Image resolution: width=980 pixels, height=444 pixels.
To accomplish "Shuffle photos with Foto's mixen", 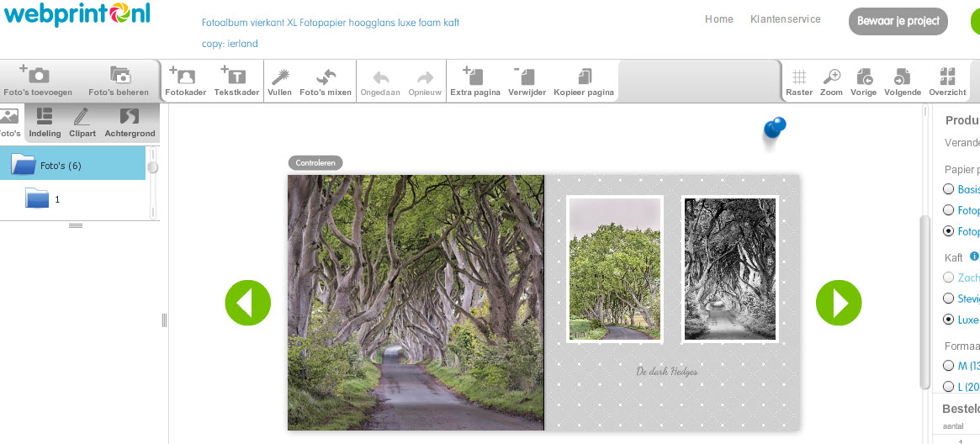I will coord(326,76).
